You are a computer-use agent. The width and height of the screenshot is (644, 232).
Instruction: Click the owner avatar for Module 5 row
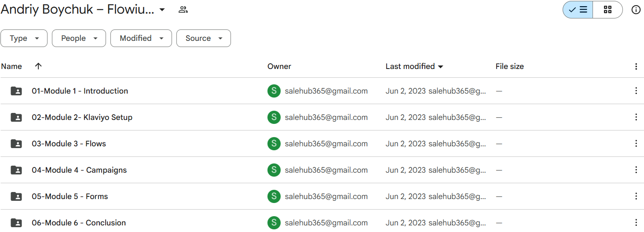pos(274,196)
